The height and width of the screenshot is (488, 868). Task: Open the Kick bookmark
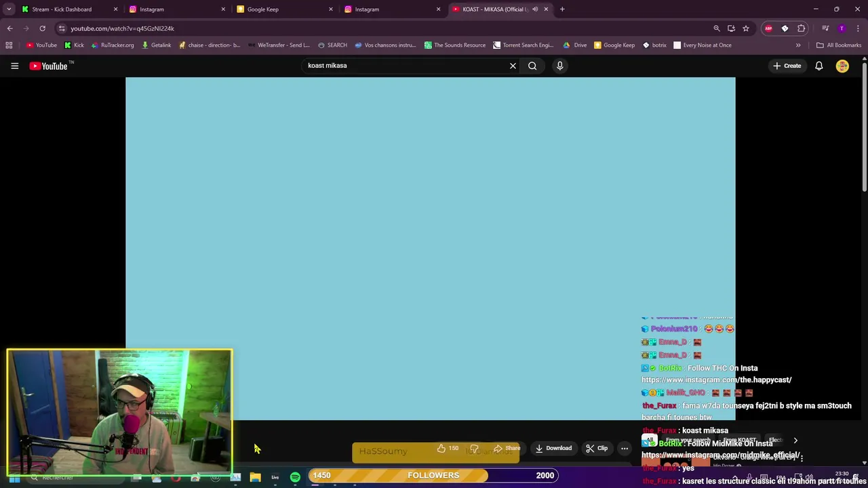click(x=74, y=45)
